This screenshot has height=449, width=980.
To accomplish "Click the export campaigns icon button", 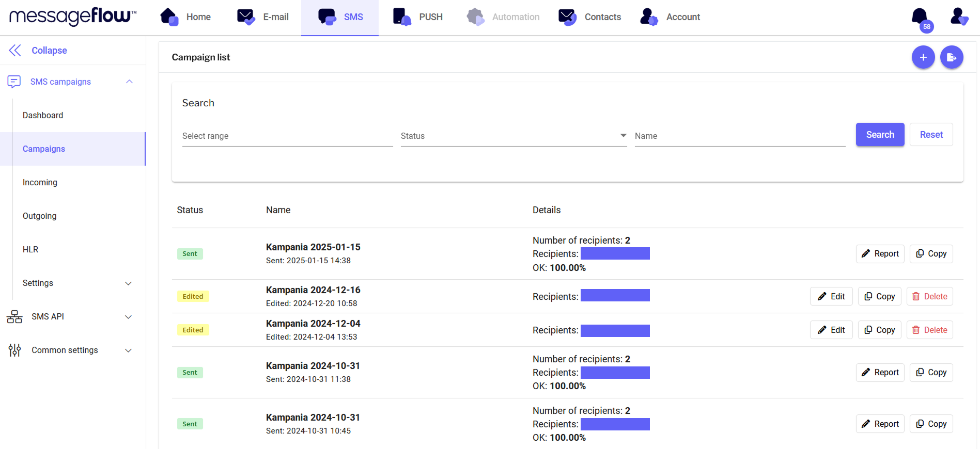I will tap(951, 57).
